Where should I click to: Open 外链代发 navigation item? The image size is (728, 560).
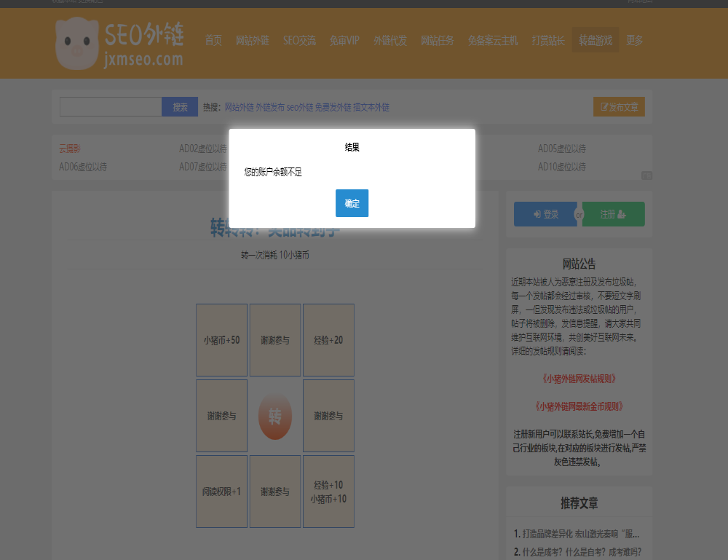pos(390,40)
